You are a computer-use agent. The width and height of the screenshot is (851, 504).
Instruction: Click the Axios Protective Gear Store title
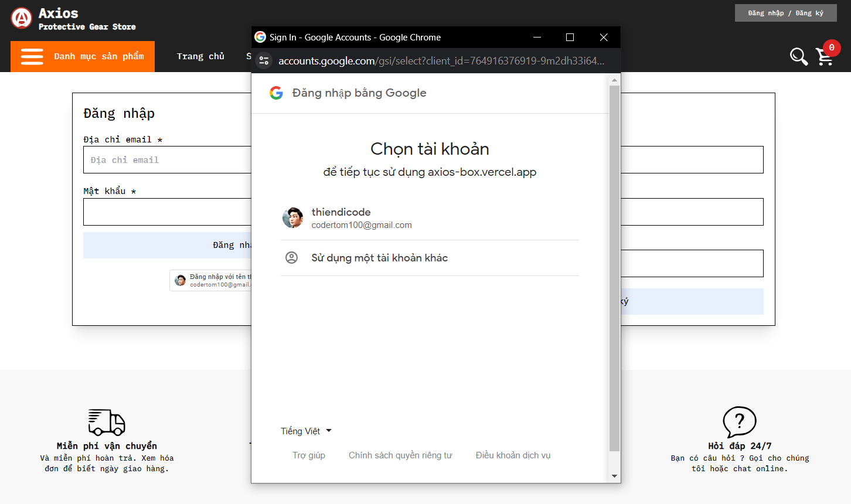(87, 18)
